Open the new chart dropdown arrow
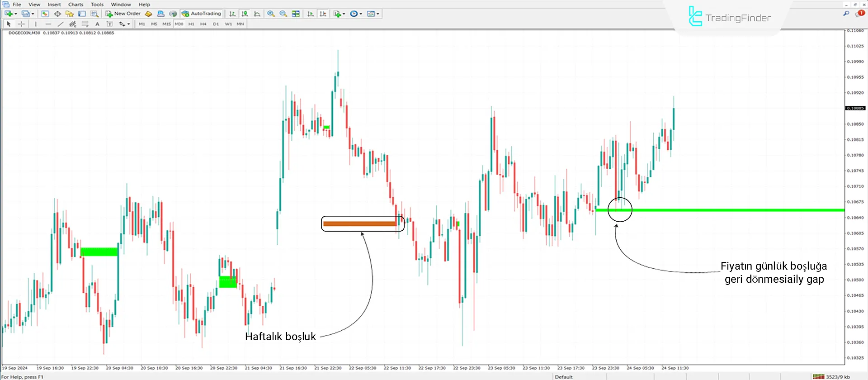Viewport: 868px width, 380px height. pos(16,14)
